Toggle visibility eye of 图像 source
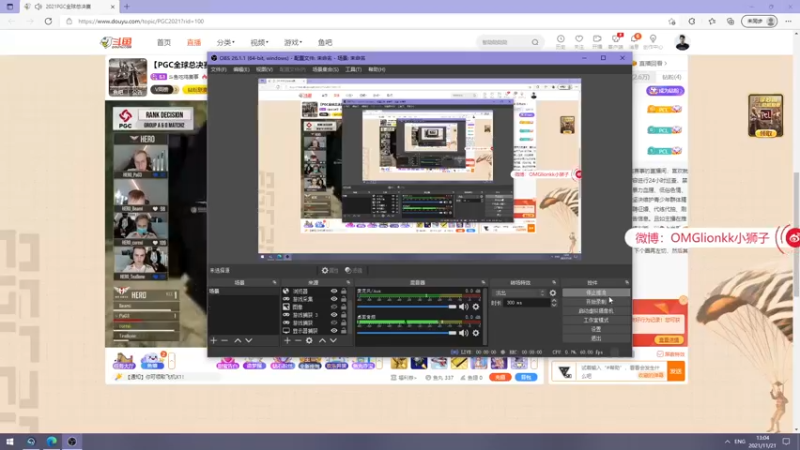The width and height of the screenshot is (800, 450). [334, 307]
